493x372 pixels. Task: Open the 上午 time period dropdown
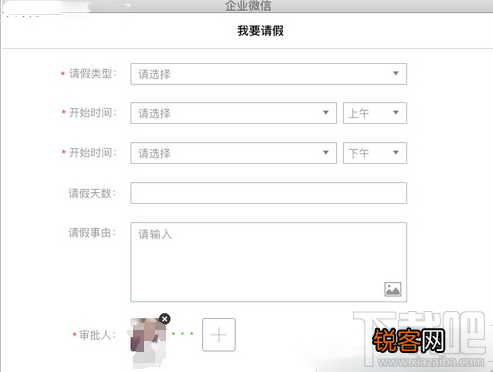click(375, 113)
